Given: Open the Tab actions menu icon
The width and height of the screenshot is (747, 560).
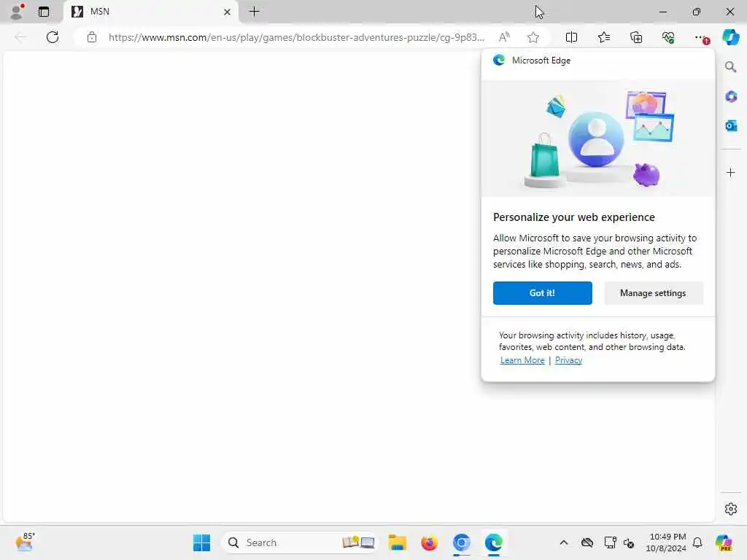Looking at the screenshot, I should [44, 12].
